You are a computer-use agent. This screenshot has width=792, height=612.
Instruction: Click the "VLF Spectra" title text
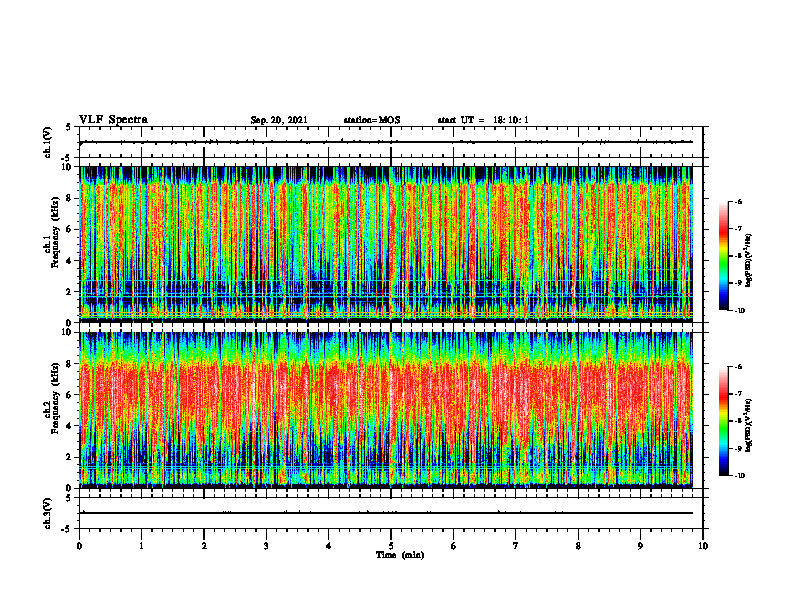[x=113, y=120]
